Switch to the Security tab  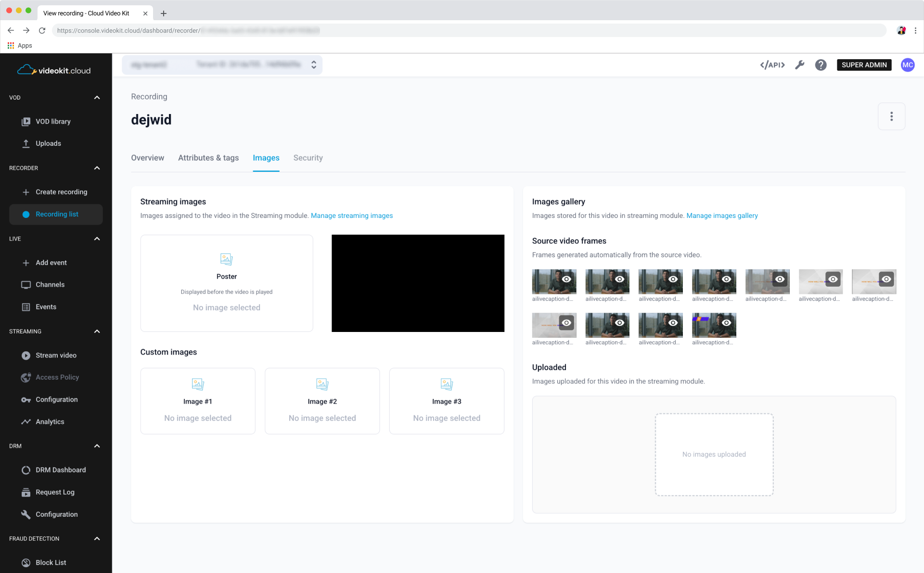pyautogui.click(x=308, y=158)
